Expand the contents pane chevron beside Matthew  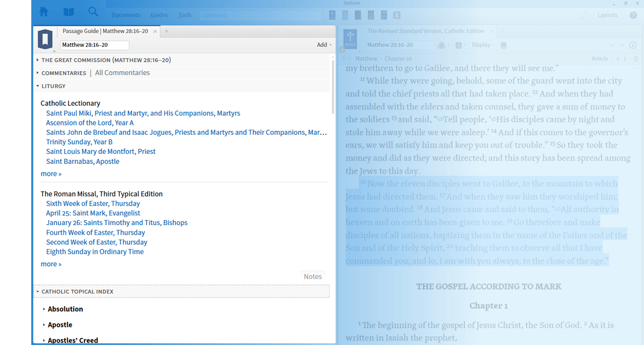pos(344,58)
